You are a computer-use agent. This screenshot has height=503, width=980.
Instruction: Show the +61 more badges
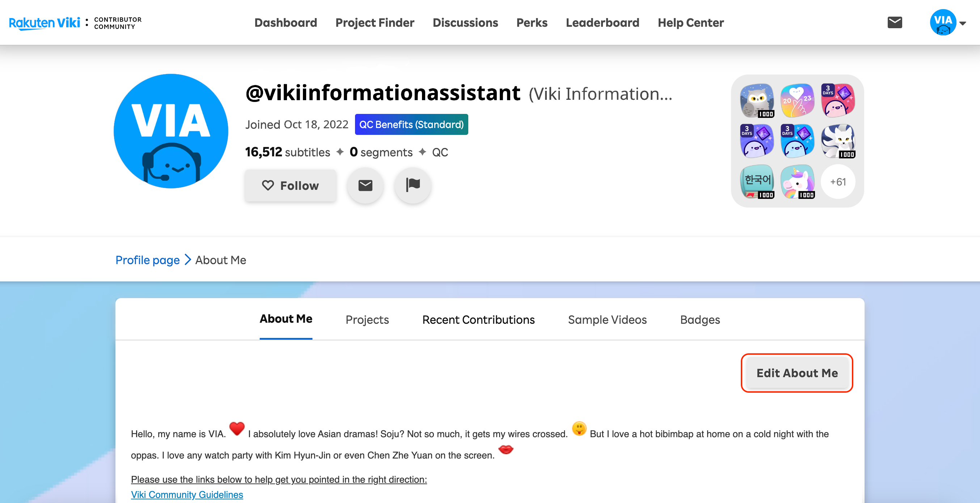click(x=838, y=182)
